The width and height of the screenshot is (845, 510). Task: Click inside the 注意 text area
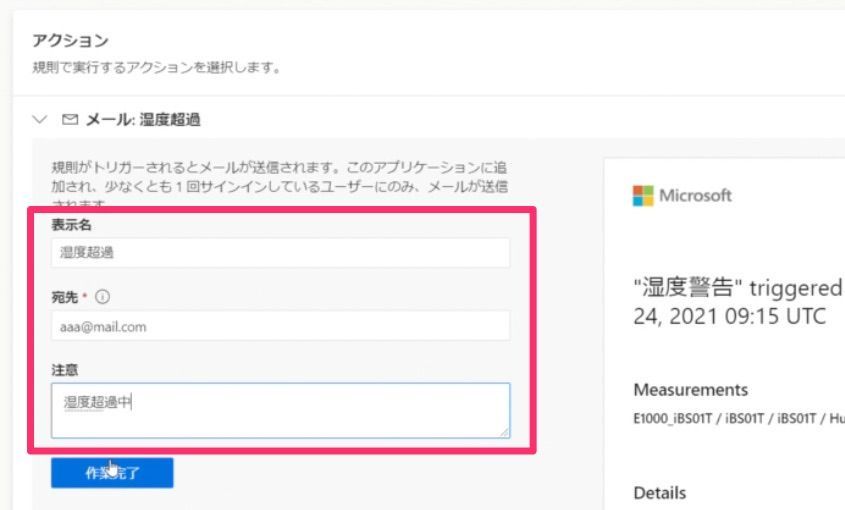[280, 410]
